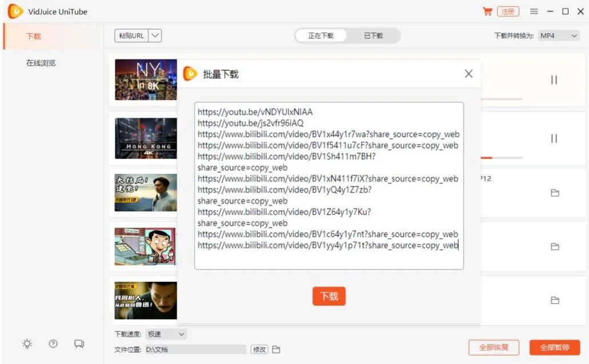Screen dimensions: 589x364
Task: Click the 全部恢复 button
Action: [494, 347]
